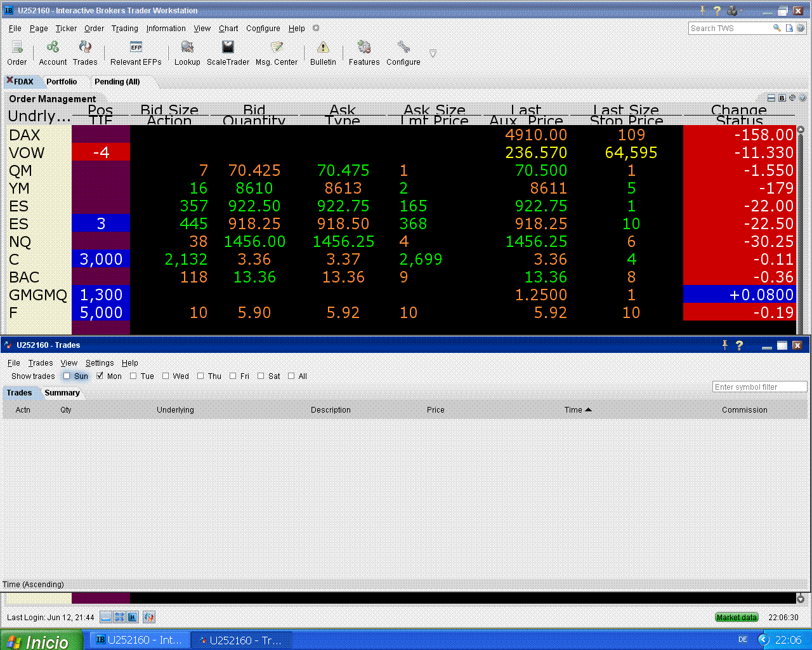Click the document icon in Search TWS
This screenshot has height=650, width=812.
789,28
